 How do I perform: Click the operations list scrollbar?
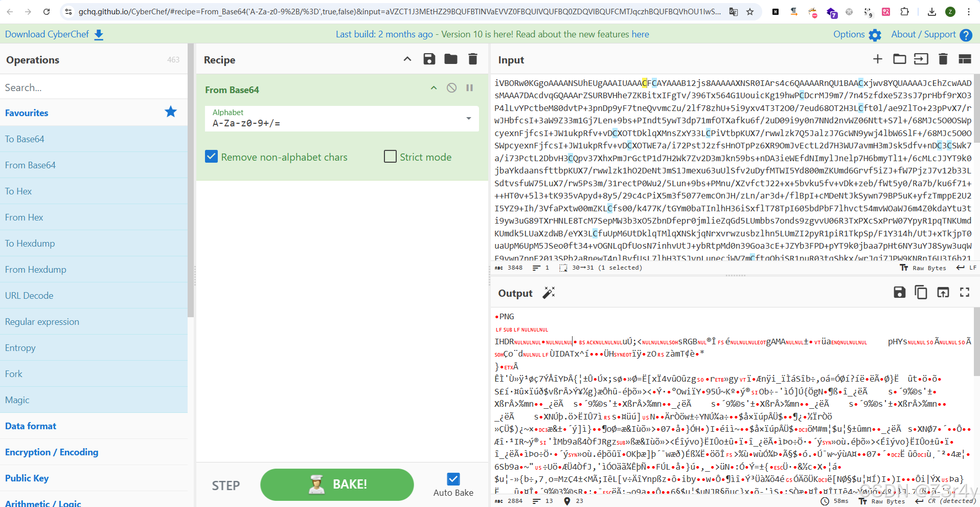click(x=191, y=180)
